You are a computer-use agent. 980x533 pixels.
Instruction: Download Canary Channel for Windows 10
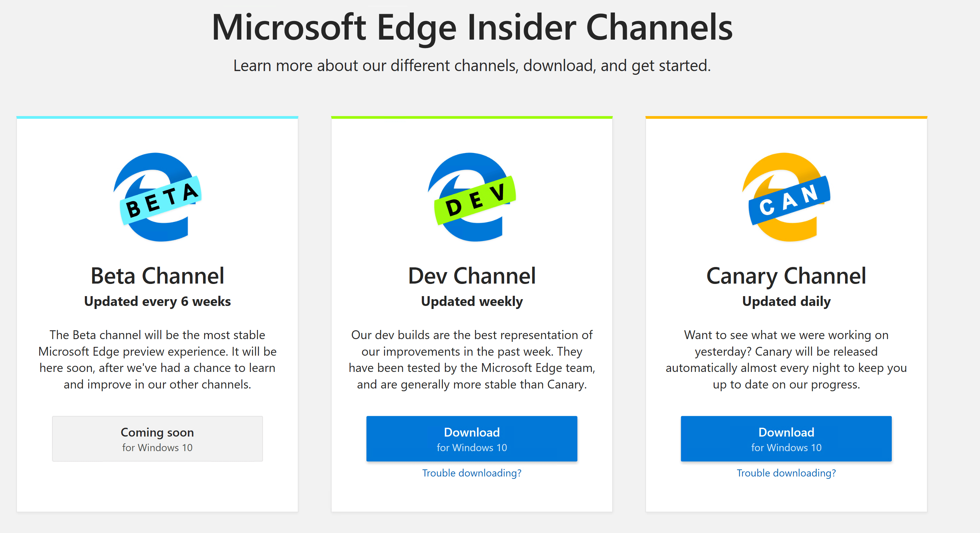(786, 439)
